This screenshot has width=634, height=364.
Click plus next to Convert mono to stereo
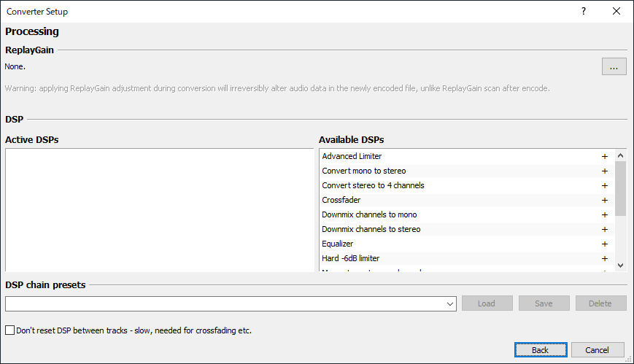click(604, 171)
